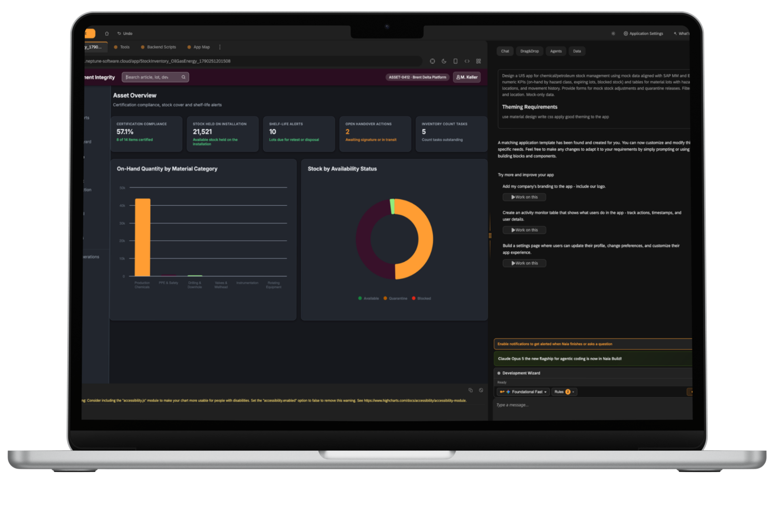
Task: Click the Claude Opus 5 announcement banner
Action: pyautogui.click(x=593, y=359)
